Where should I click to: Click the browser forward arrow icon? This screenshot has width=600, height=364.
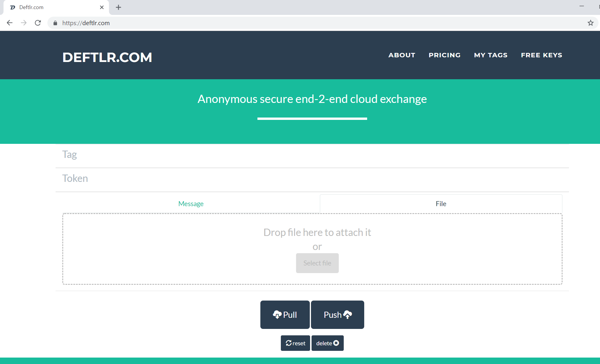click(24, 23)
